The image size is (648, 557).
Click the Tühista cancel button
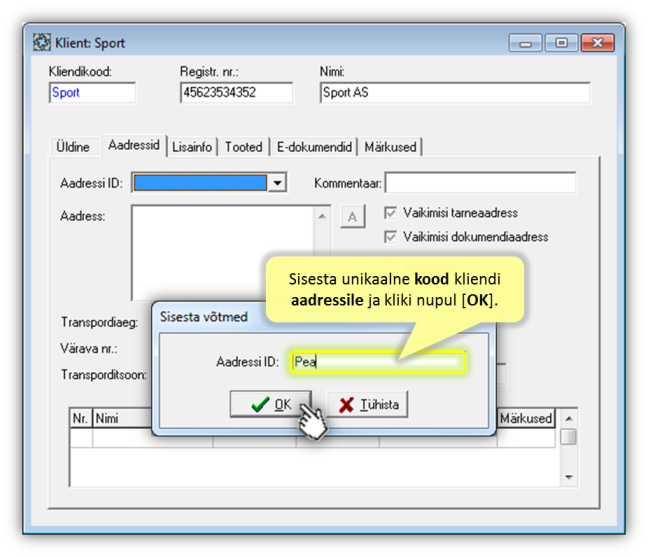367,404
